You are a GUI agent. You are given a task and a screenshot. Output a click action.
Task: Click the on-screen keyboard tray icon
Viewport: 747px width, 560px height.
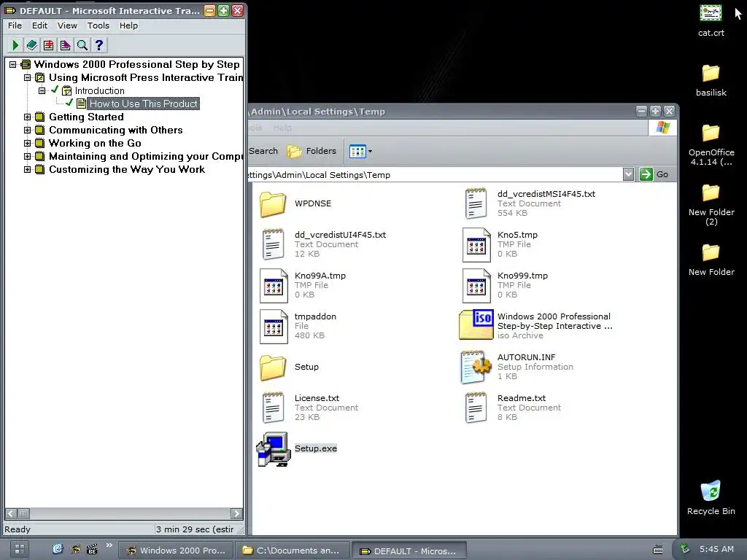[658, 550]
